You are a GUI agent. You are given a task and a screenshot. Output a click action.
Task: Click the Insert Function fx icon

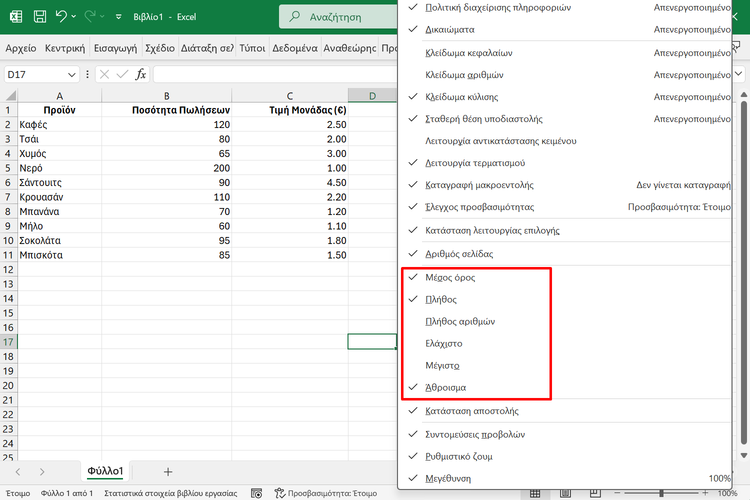click(x=141, y=74)
